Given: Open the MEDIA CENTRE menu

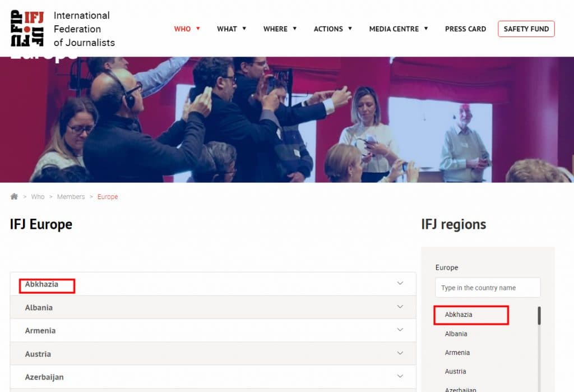Looking at the screenshot, I should click(398, 29).
